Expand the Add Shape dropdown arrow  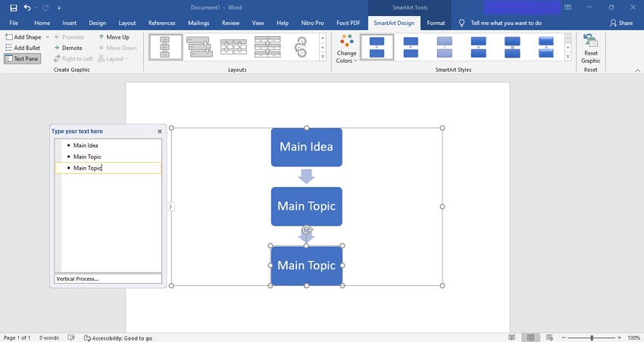click(47, 37)
